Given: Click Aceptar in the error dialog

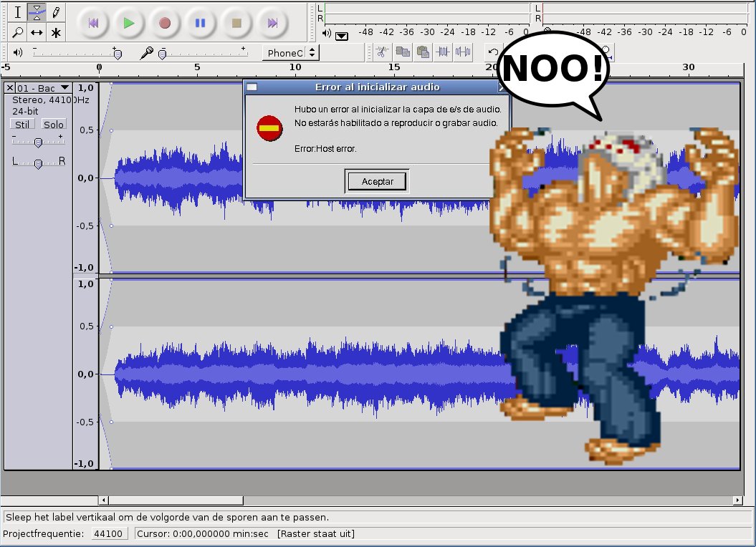Looking at the screenshot, I should point(377,182).
